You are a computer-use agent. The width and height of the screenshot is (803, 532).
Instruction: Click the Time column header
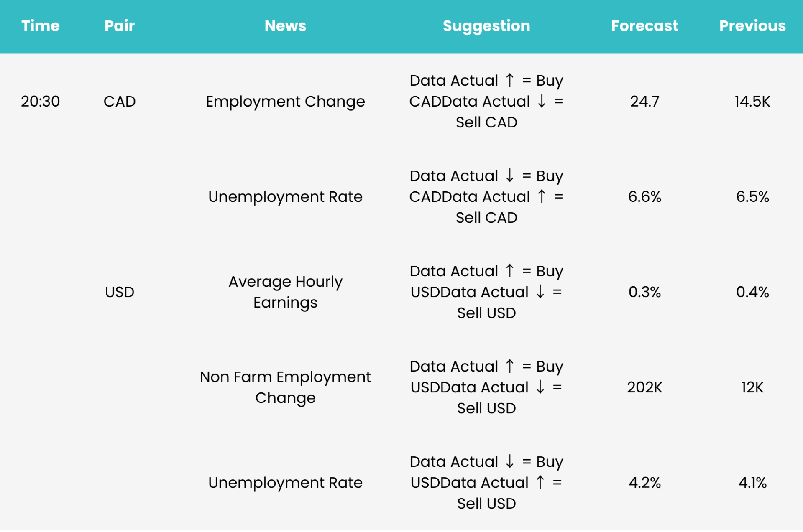tap(41, 26)
